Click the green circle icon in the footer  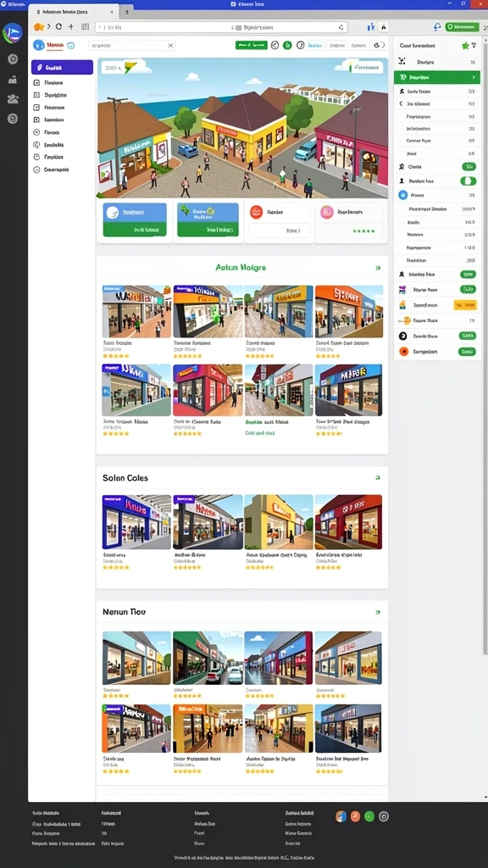click(x=369, y=816)
